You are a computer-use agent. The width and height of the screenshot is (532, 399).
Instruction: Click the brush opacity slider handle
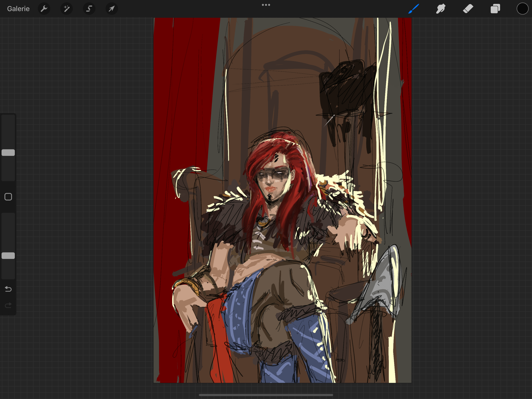point(8,255)
